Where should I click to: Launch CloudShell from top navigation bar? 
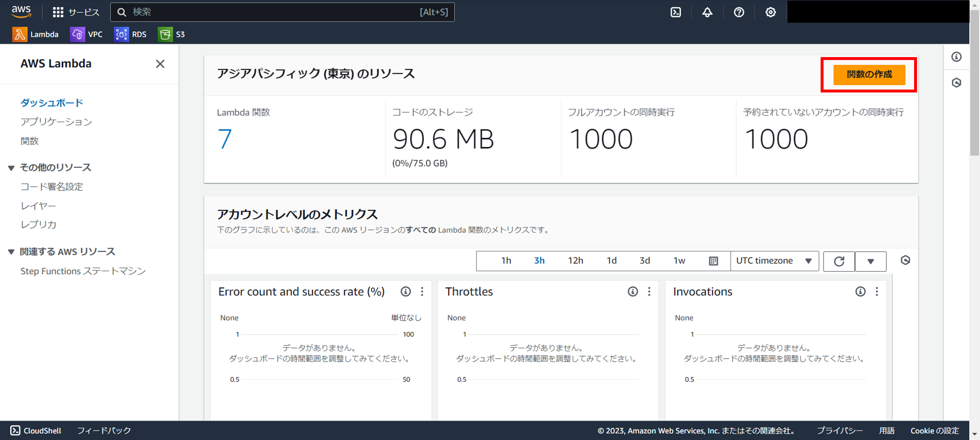tap(675, 12)
